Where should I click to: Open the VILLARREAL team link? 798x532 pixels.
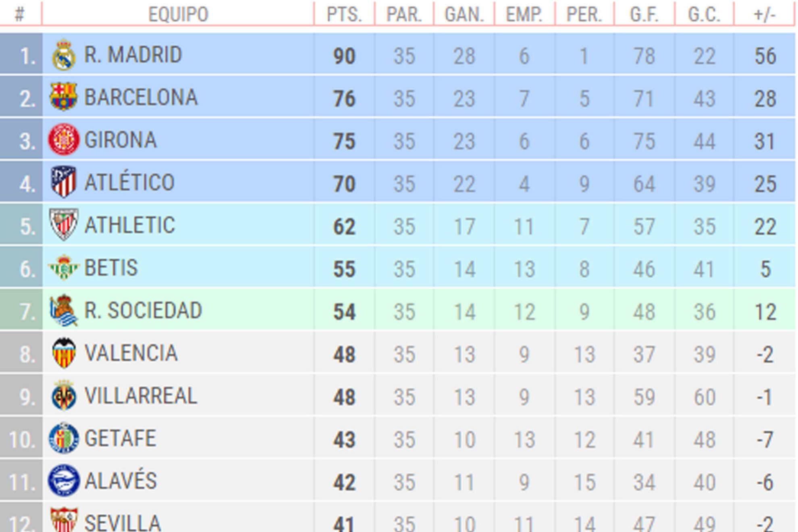(x=141, y=396)
